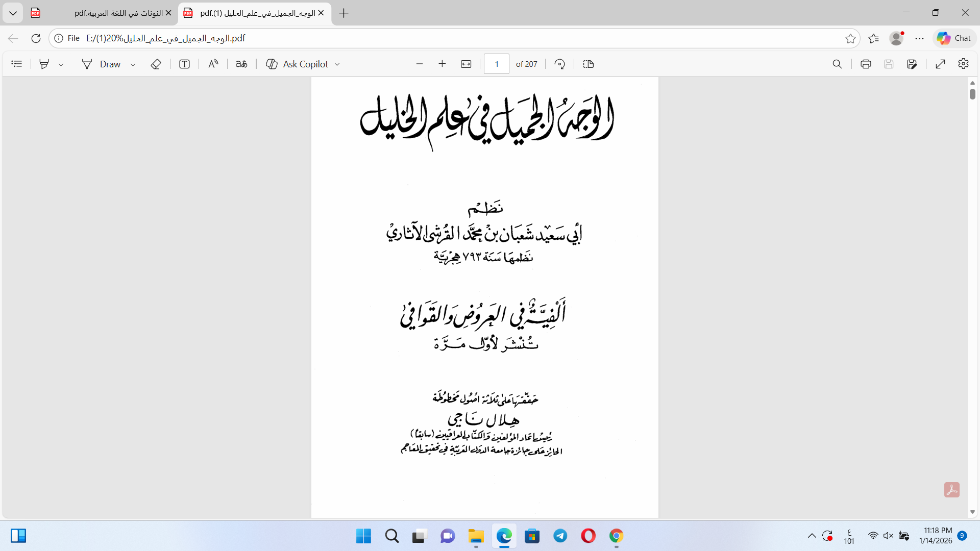Open Opera browser from taskbar
980x551 pixels.
coord(588,536)
